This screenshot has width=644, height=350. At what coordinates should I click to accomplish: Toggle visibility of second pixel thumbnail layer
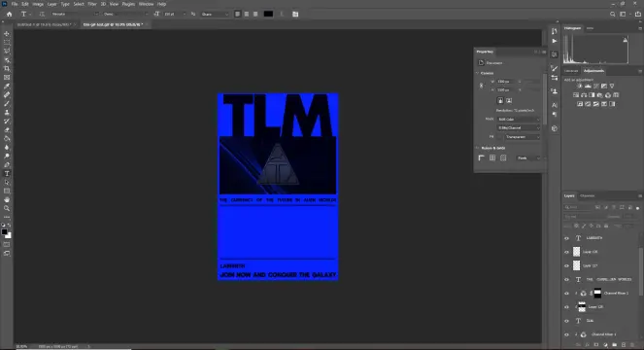[x=567, y=265]
